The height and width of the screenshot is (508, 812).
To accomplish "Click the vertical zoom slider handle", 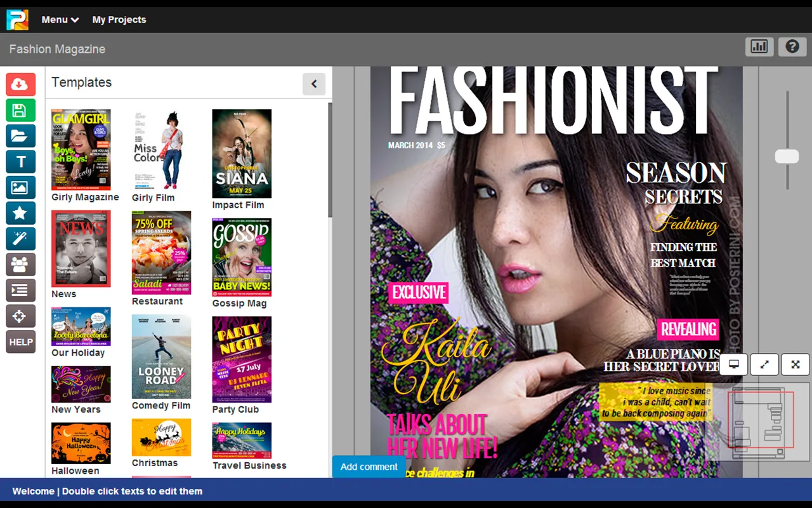I will coord(787,156).
